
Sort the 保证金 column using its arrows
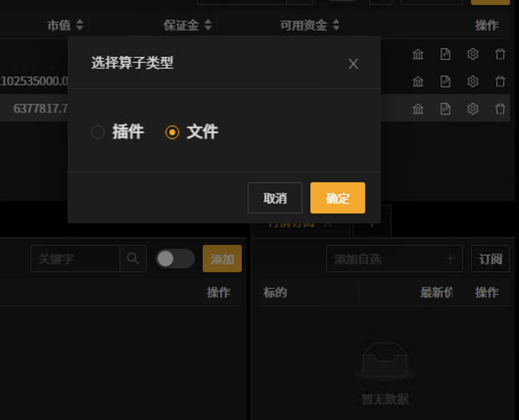(x=208, y=25)
